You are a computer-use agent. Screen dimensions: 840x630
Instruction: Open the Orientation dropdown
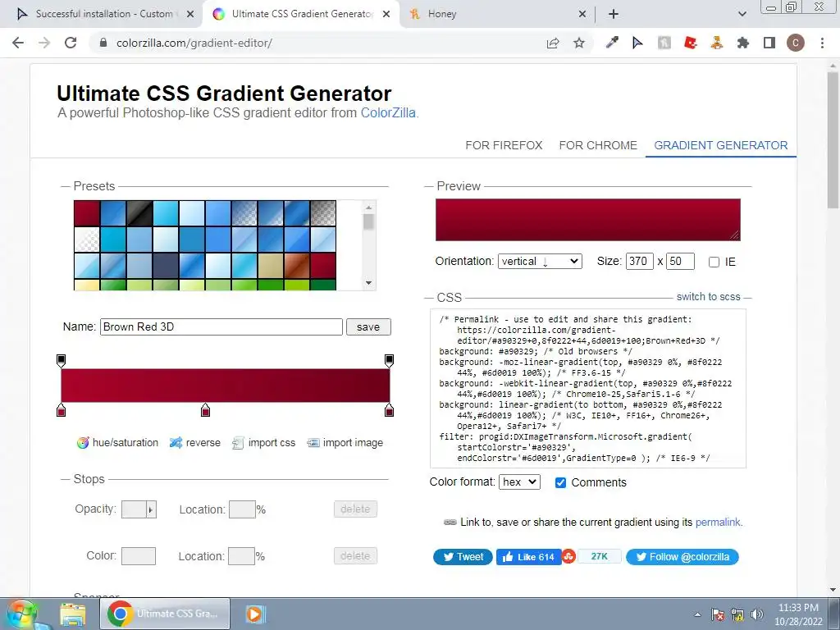[x=540, y=262]
